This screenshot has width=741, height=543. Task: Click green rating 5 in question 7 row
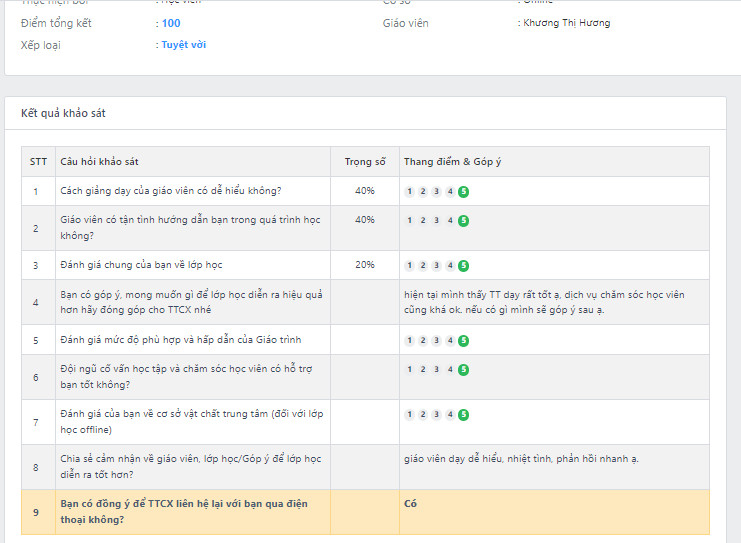(x=464, y=415)
